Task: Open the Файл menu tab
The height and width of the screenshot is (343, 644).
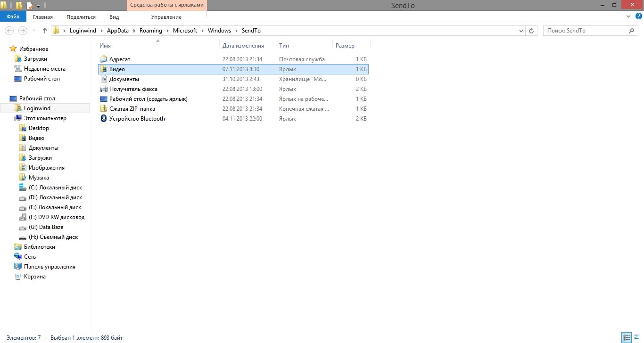Action: pyautogui.click(x=13, y=16)
